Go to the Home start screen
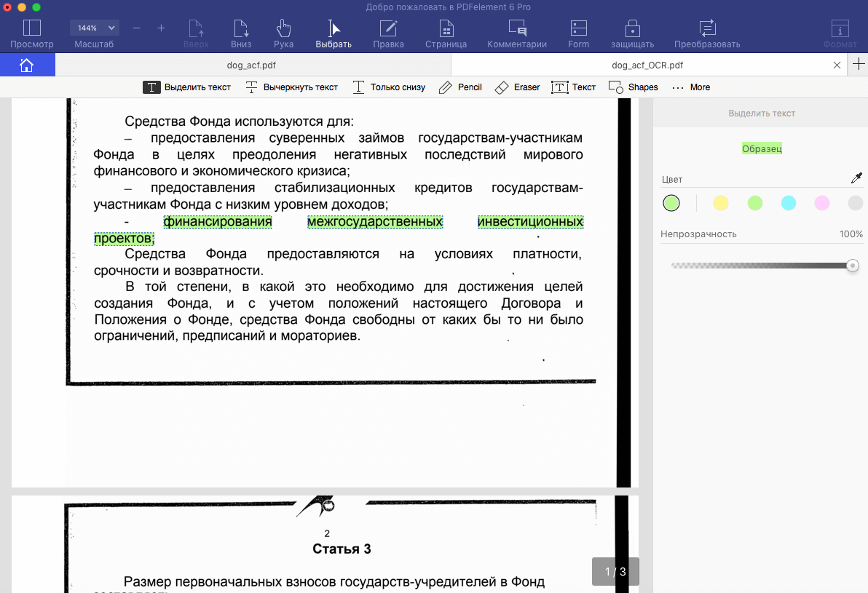The width and height of the screenshot is (868, 593). point(26,65)
